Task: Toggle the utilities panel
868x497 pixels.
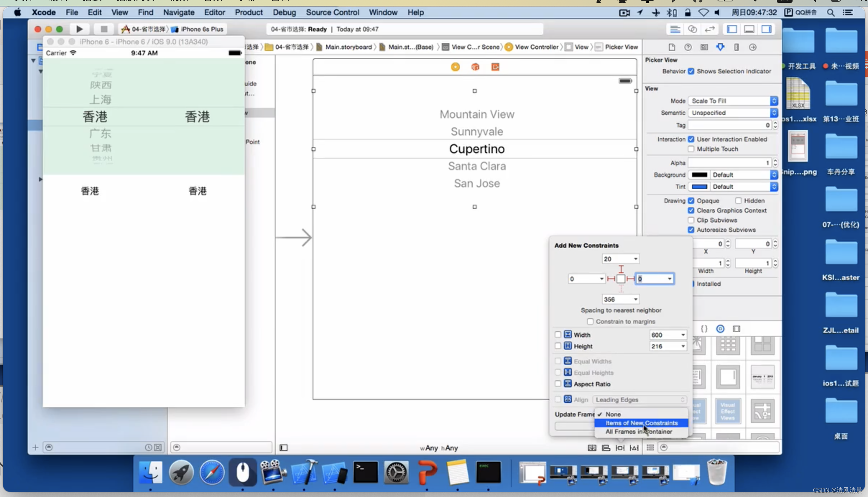Action: tap(766, 29)
